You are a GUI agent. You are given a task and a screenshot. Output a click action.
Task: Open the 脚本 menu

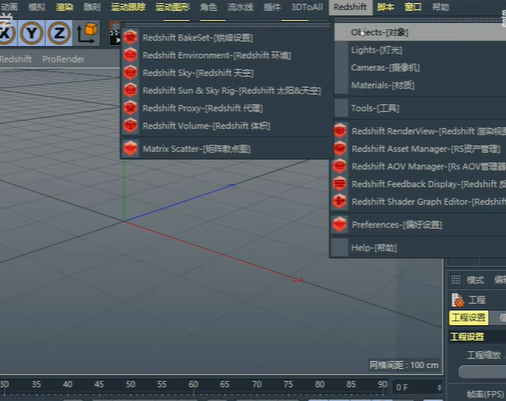[x=385, y=7]
